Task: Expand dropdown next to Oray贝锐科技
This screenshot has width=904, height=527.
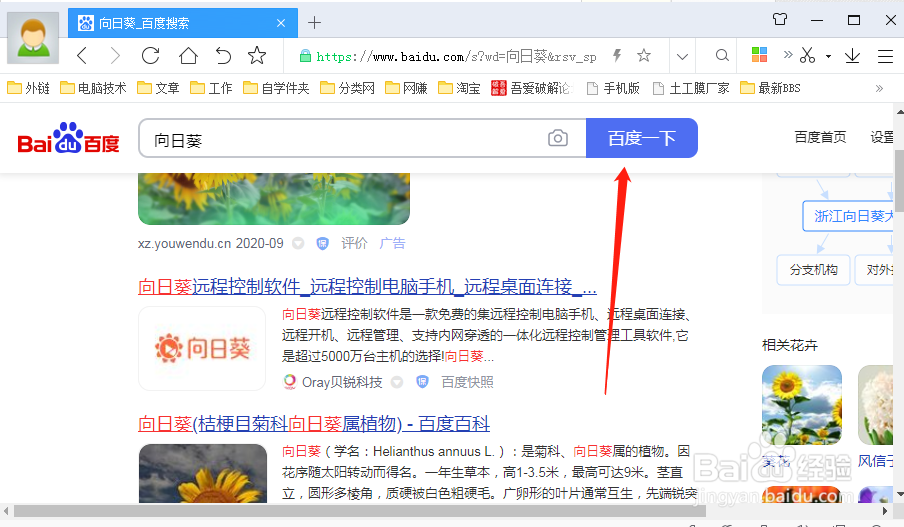Action: coord(397,382)
